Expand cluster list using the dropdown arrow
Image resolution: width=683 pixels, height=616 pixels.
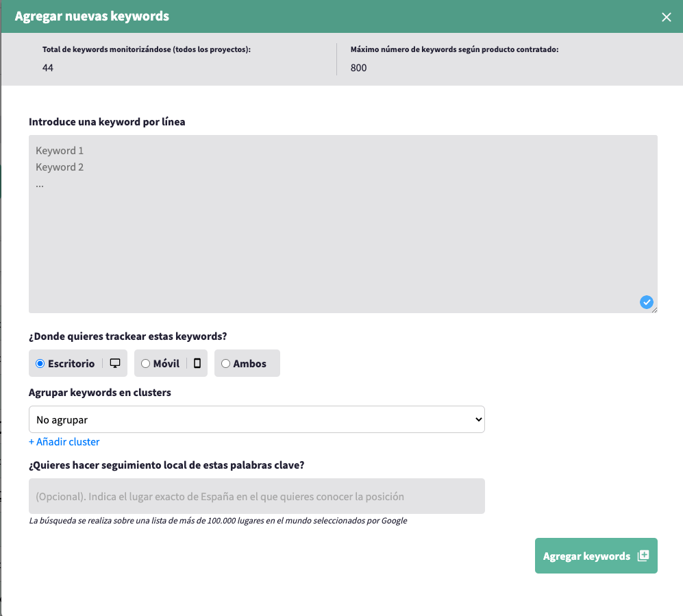(x=478, y=419)
